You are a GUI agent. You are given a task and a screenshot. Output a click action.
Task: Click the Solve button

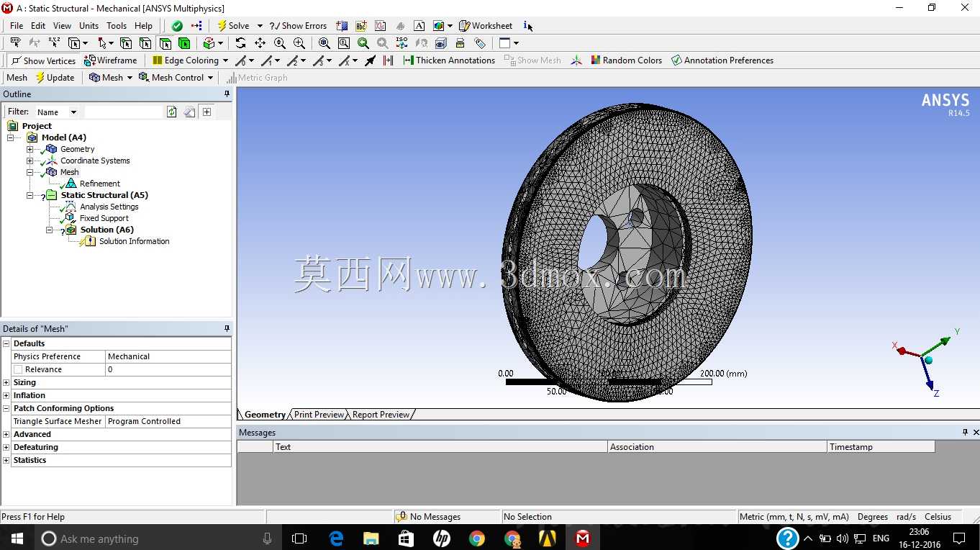tap(234, 26)
